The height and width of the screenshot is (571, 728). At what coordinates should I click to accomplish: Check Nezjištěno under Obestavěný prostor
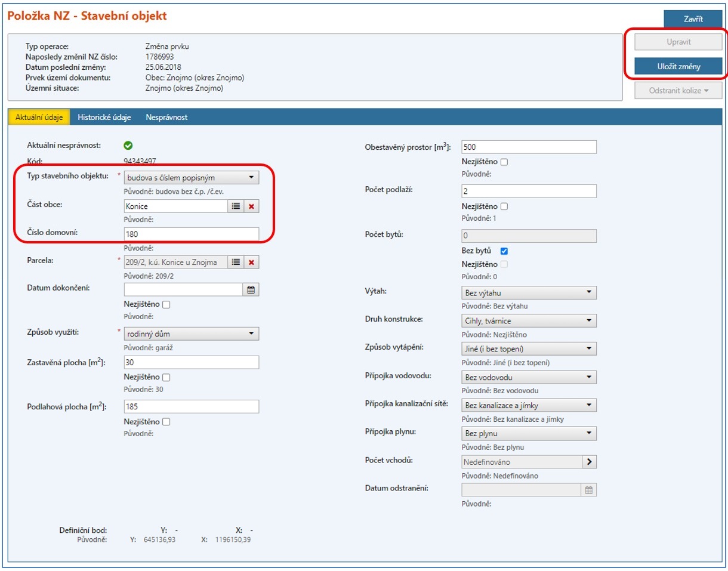point(504,162)
